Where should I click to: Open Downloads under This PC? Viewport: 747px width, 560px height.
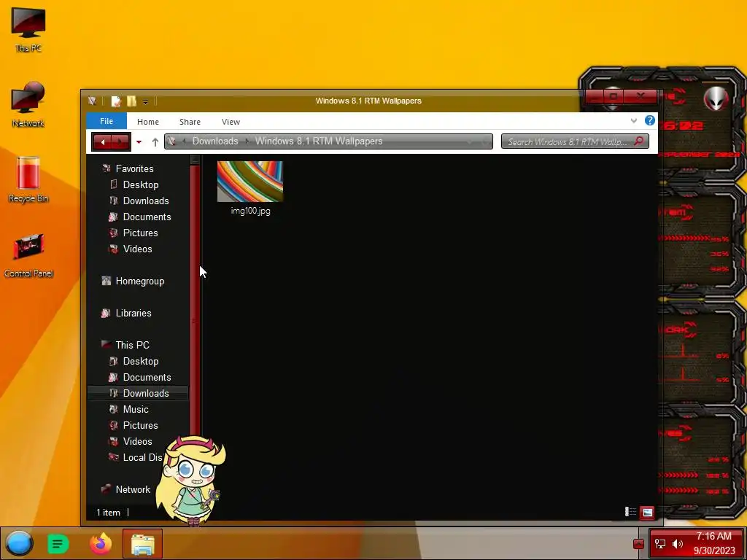[146, 393]
